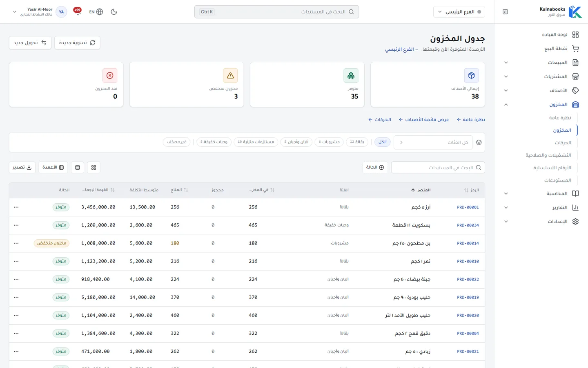This screenshot has height=368, width=588.
Task: Open الأعمدة columns button
Action: (x=53, y=167)
